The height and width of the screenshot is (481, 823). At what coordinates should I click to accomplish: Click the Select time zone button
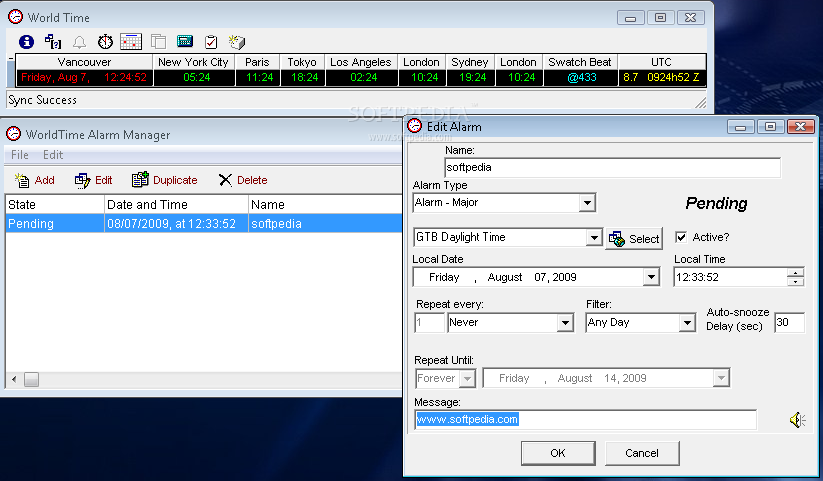click(x=634, y=239)
